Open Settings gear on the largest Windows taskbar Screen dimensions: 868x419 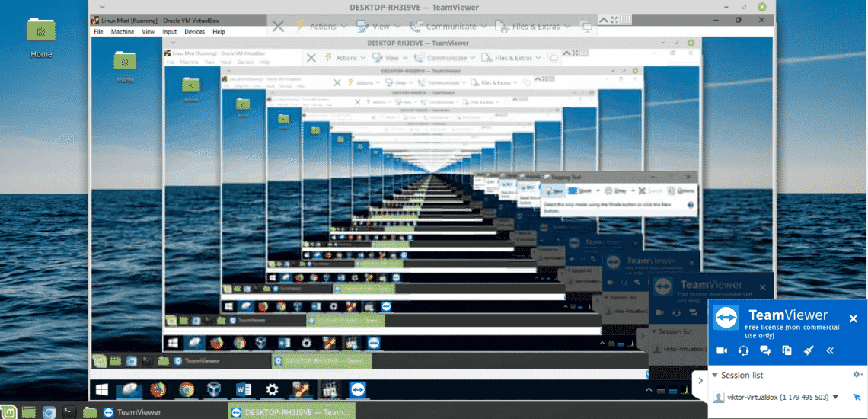pos(272,389)
